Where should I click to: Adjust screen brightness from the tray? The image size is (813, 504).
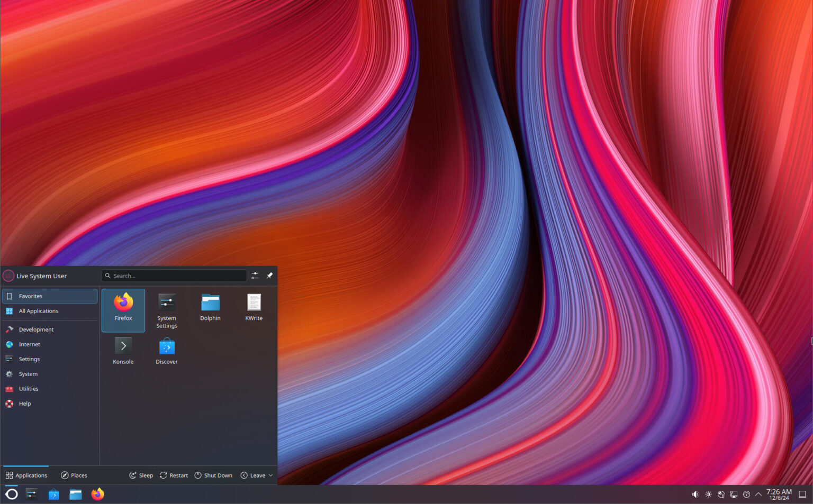tap(708, 493)
